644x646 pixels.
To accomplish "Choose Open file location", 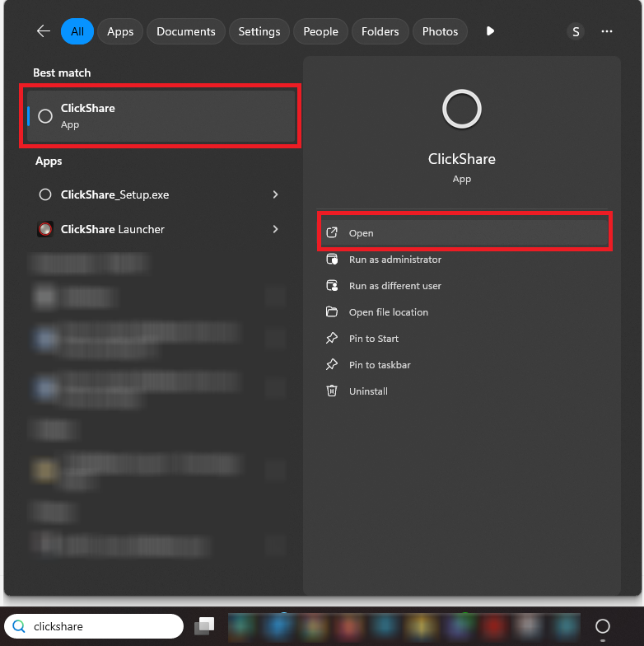I will tap(464, 311).
